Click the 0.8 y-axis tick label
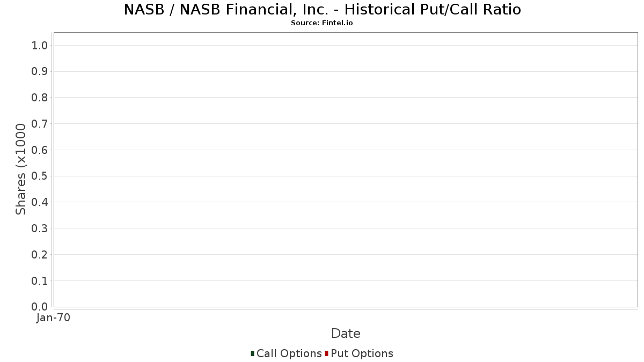The height and width of the screenshot is (362, 644). pos(40,98)
